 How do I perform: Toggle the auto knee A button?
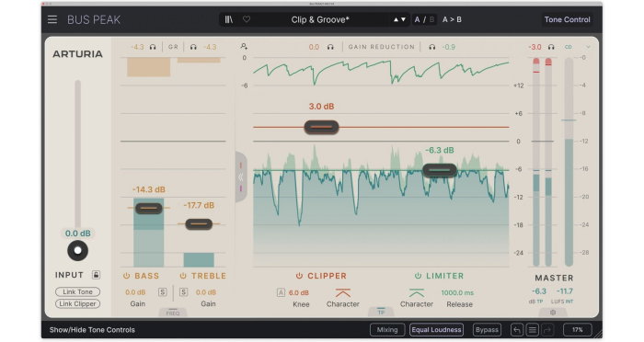[281, 292]
